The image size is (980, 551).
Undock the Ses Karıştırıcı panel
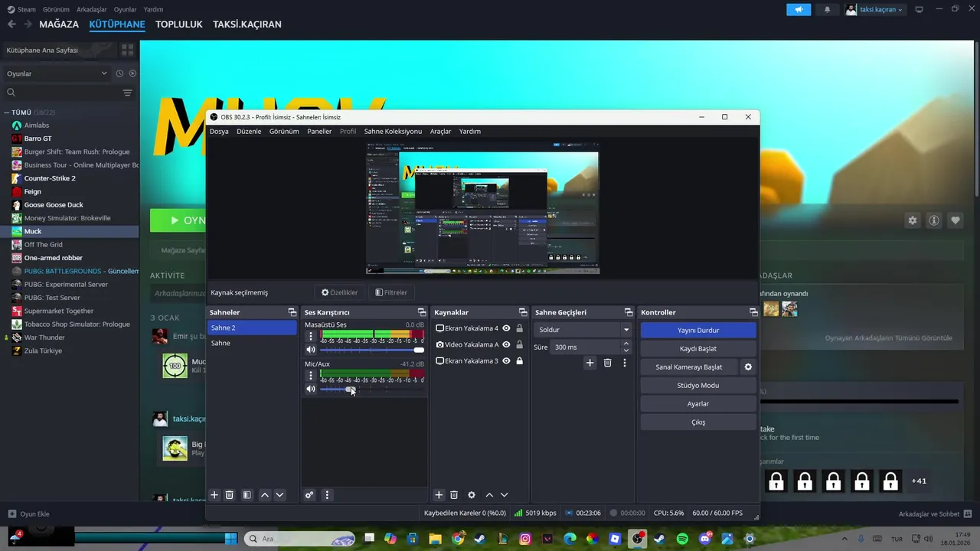click(x=421, y=312)
